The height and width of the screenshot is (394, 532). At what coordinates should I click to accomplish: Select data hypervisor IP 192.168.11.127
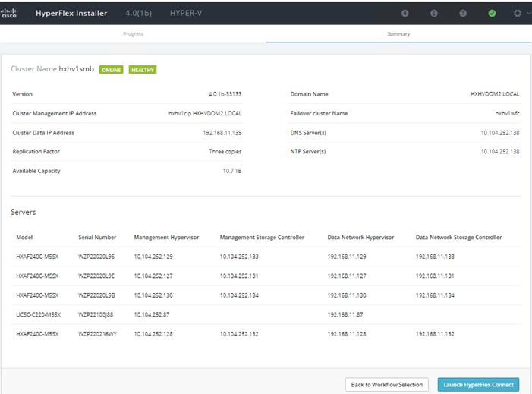coord(347,276)
